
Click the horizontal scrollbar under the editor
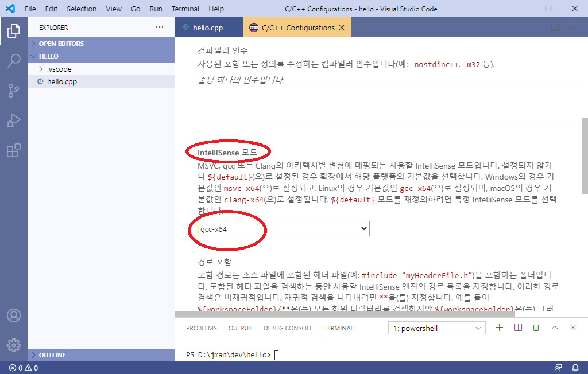(x=345, y=314)
